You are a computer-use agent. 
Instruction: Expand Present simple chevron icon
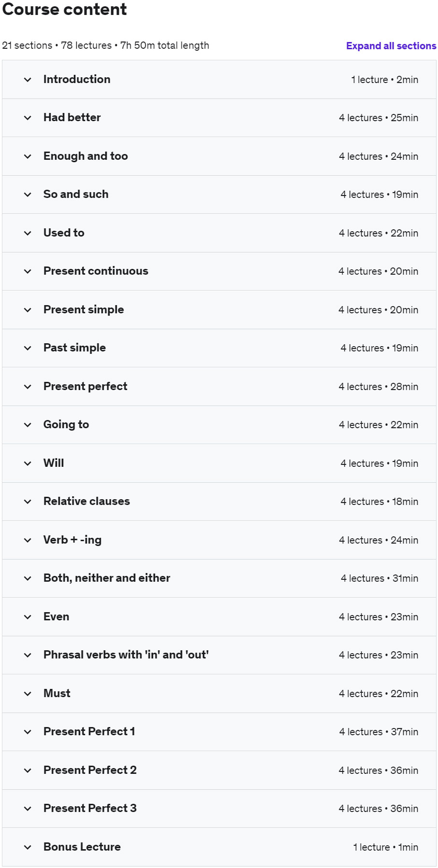[28, 310]
